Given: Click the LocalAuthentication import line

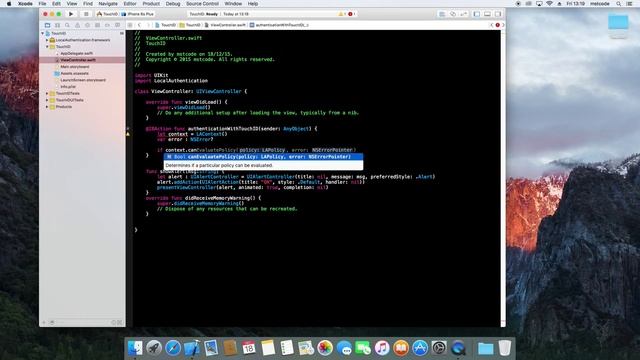Looking at the screenshot, I should click(171, 81).
